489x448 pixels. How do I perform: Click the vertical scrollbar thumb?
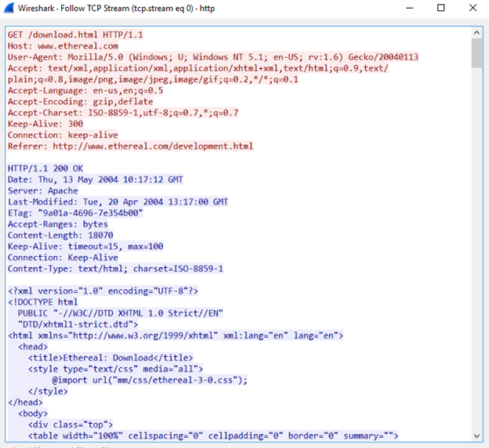coord(476,52)
